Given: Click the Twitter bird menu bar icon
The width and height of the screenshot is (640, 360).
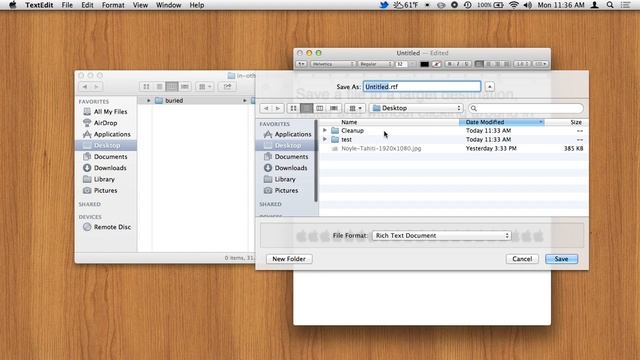Looking at the screenshot, I should 384,5.
